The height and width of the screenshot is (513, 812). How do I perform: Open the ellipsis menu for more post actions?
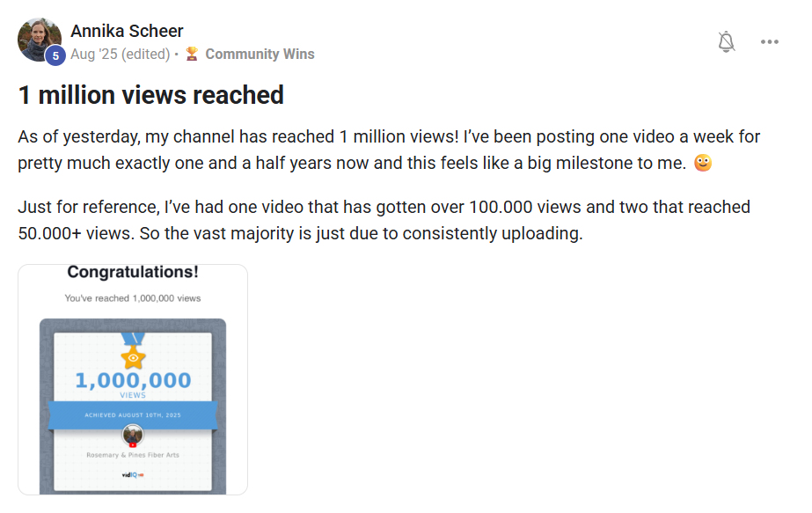click(770, 41)
